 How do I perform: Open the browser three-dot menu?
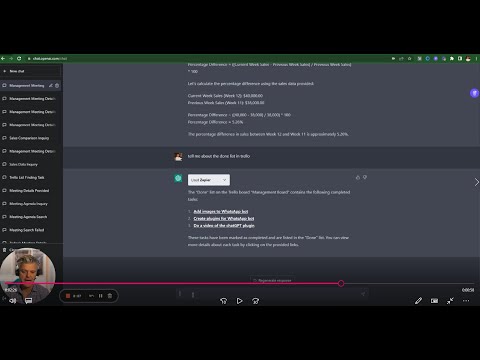click(x=476, y=59)
